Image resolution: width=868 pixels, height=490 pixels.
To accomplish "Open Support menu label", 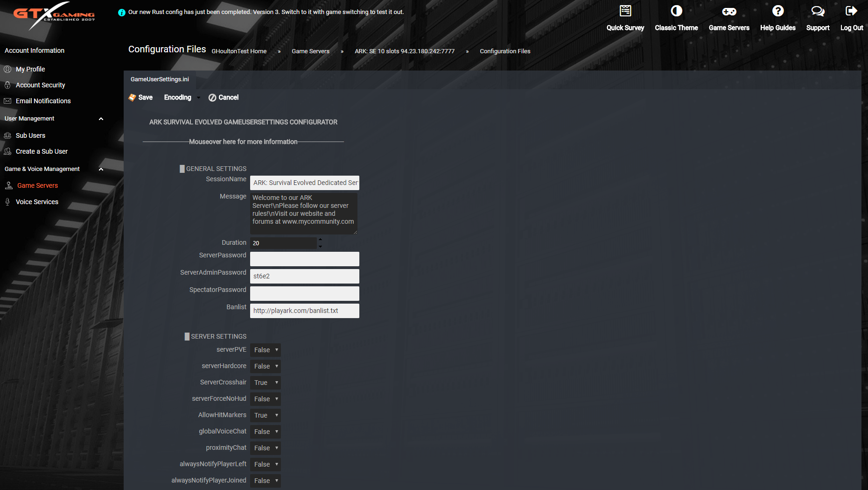I will (x=818, y=28).
